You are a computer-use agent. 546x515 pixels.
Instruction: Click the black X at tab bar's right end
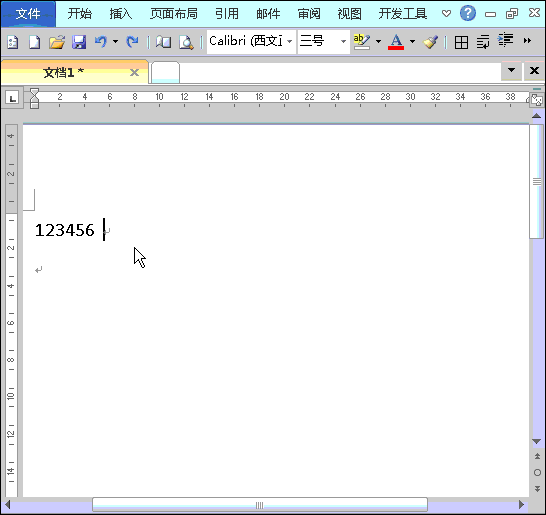coord(534,71)
